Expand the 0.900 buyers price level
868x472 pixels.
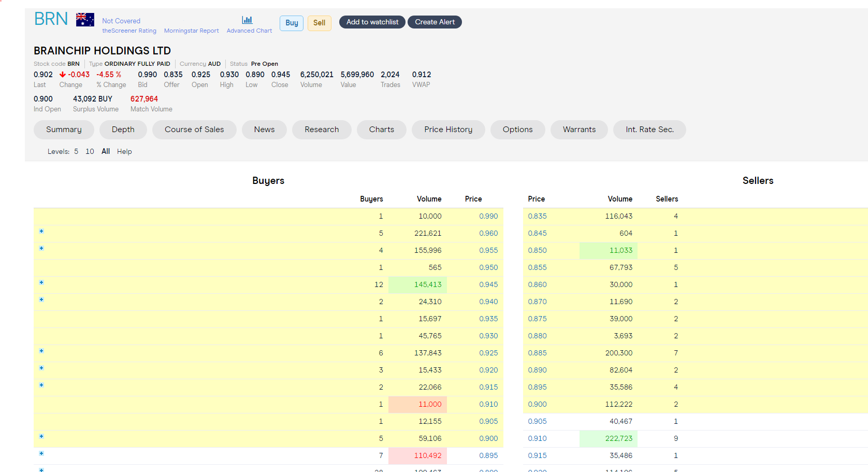(x=41, y=437)
